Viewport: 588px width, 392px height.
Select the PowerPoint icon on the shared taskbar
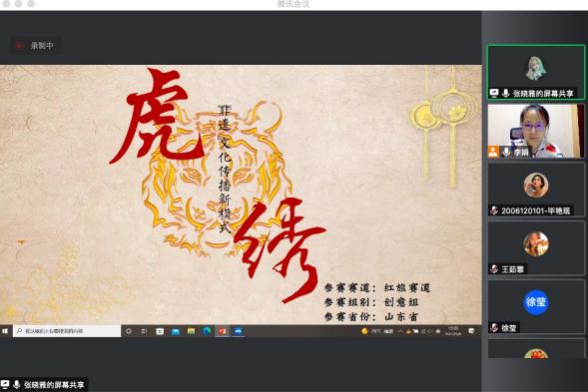click(223, 331)
